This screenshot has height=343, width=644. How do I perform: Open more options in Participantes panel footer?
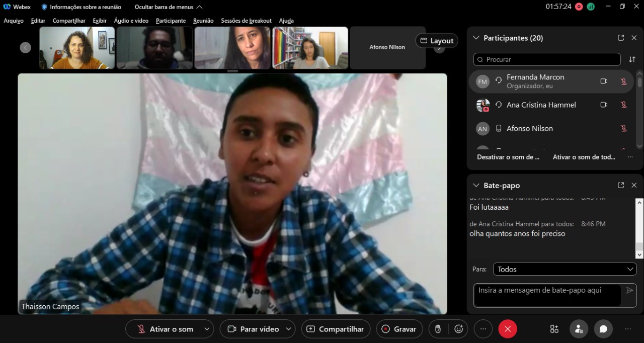coord(630,157)
